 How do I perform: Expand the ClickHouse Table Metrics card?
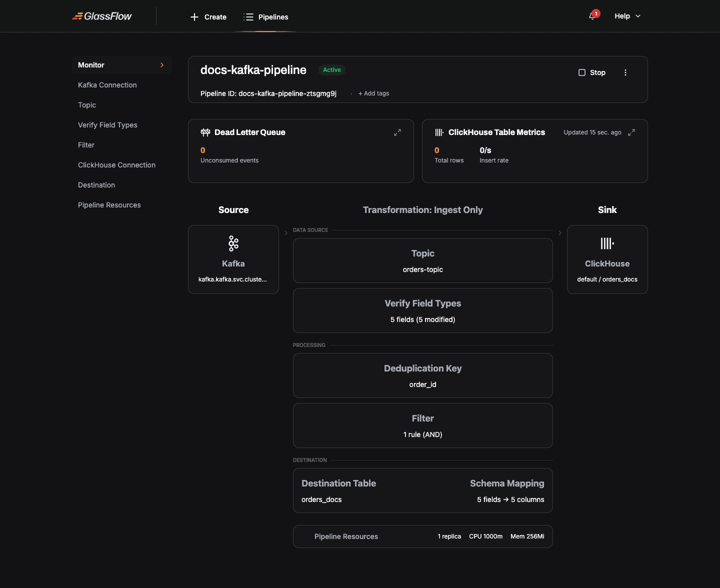pos(631,132)
